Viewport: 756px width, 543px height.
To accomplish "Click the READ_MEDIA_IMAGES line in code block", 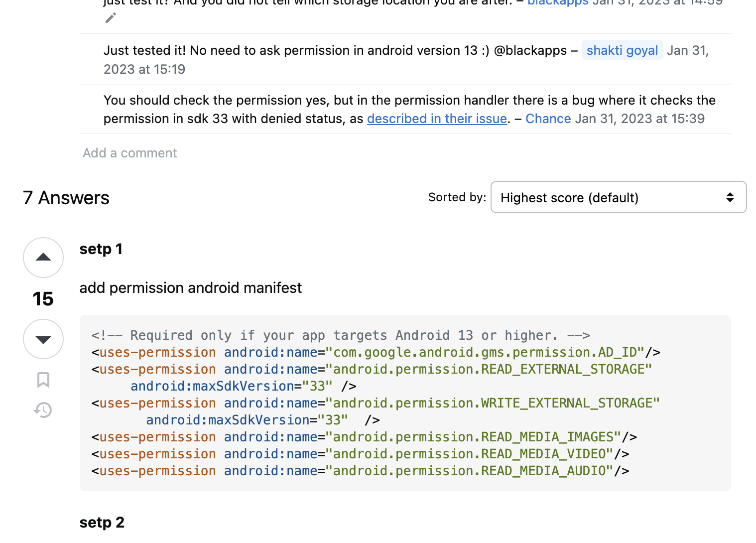I will pos(364,437).
